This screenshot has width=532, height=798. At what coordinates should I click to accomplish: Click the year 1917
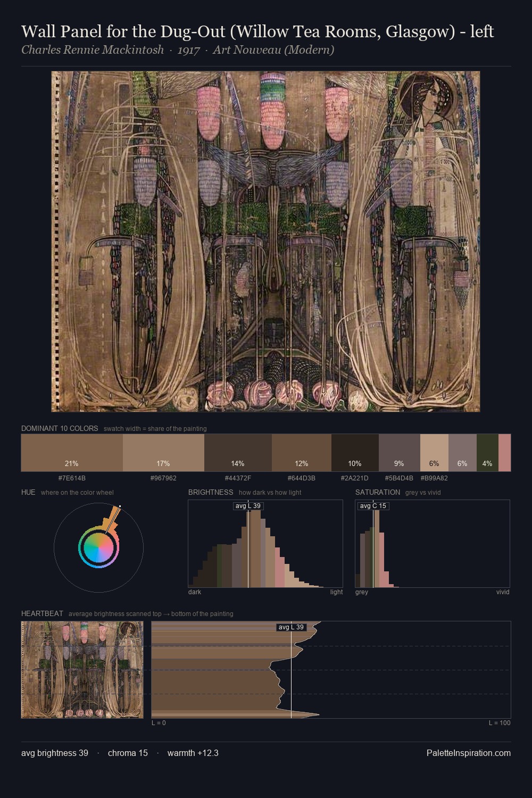click(188, 50)
